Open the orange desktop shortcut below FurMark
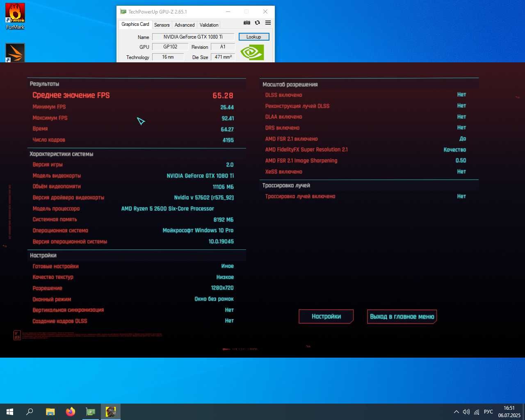The height and width of the screenshot is (420, 525). click(15, 53)
